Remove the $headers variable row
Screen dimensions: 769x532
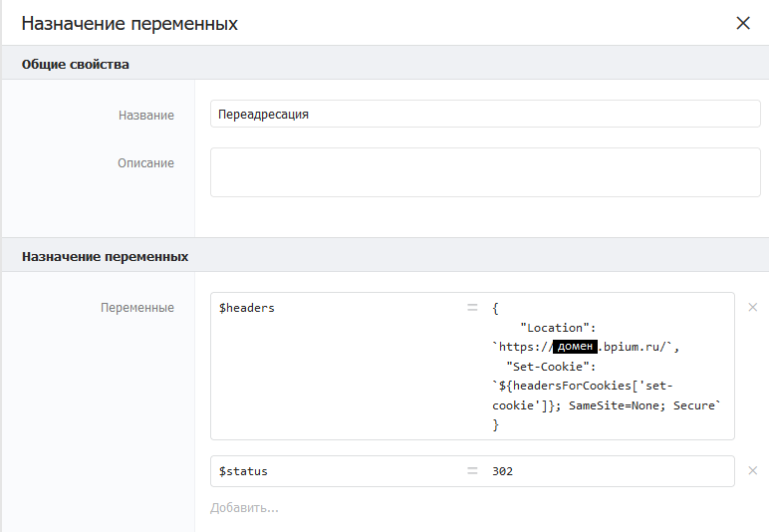[x=752, y=308]
